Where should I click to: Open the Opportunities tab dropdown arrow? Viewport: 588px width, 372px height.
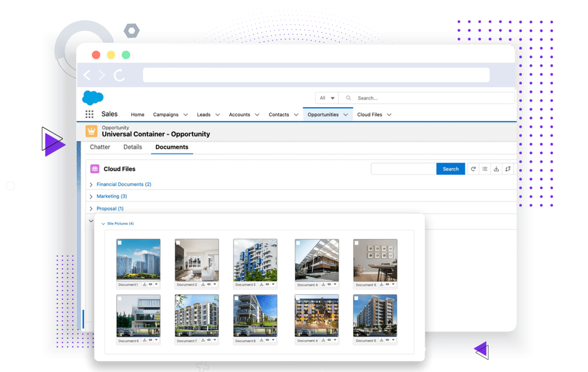[346, 114]
